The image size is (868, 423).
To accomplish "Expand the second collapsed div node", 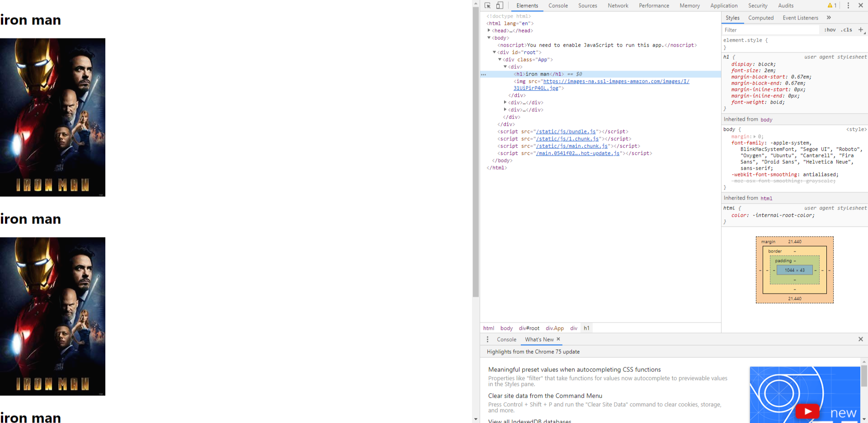I will pos(505,102).
